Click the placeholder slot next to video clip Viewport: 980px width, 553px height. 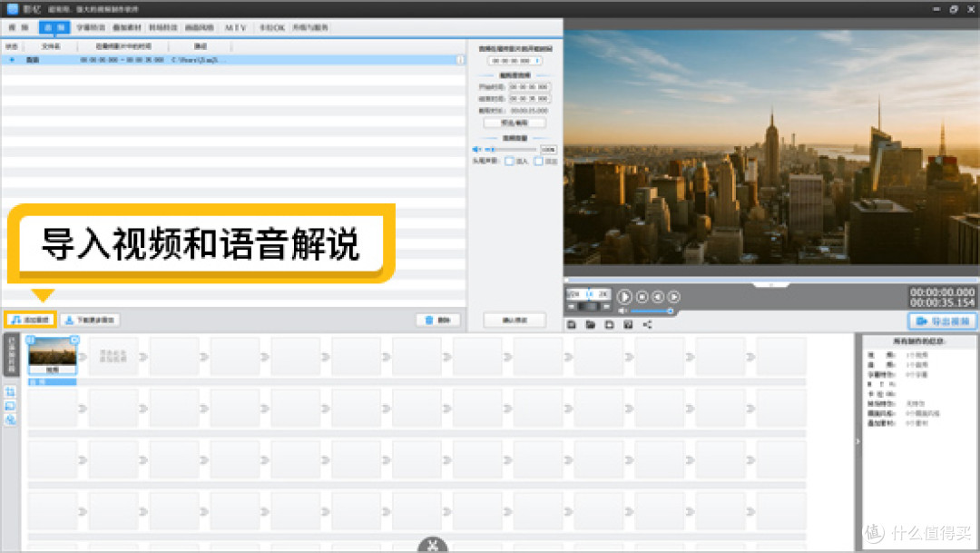(113, 357)
